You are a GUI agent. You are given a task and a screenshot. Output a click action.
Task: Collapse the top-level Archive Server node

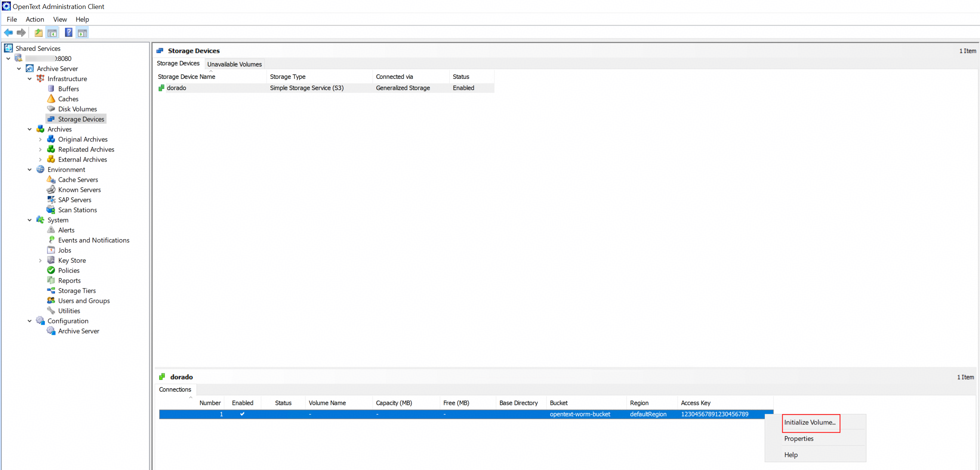[x=19, y=69]
